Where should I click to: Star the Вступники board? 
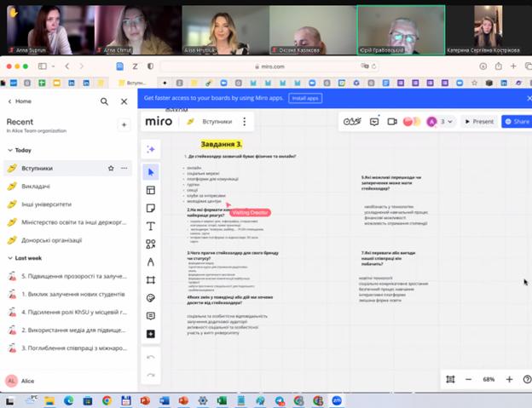[x=111, y=168]
